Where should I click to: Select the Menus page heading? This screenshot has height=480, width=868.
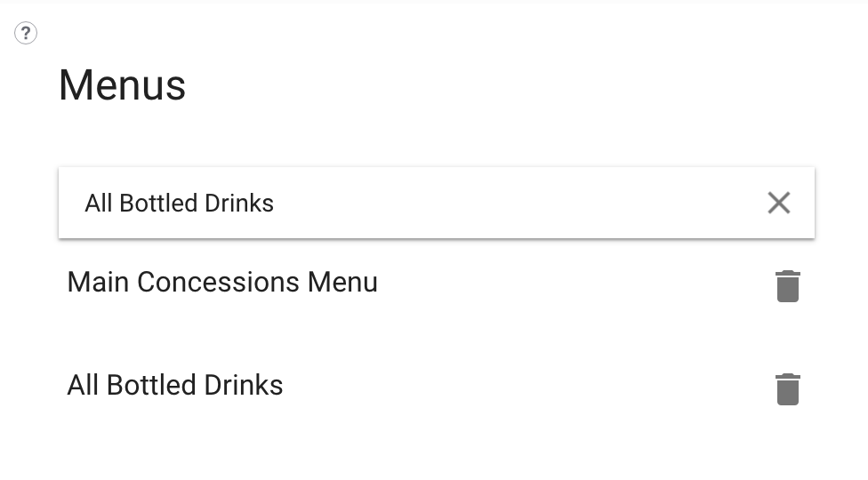pyautogui.click(x=123, y=85)
